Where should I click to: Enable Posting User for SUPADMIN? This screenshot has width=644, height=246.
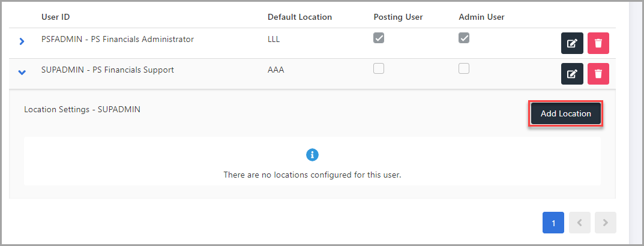(378, 68)
